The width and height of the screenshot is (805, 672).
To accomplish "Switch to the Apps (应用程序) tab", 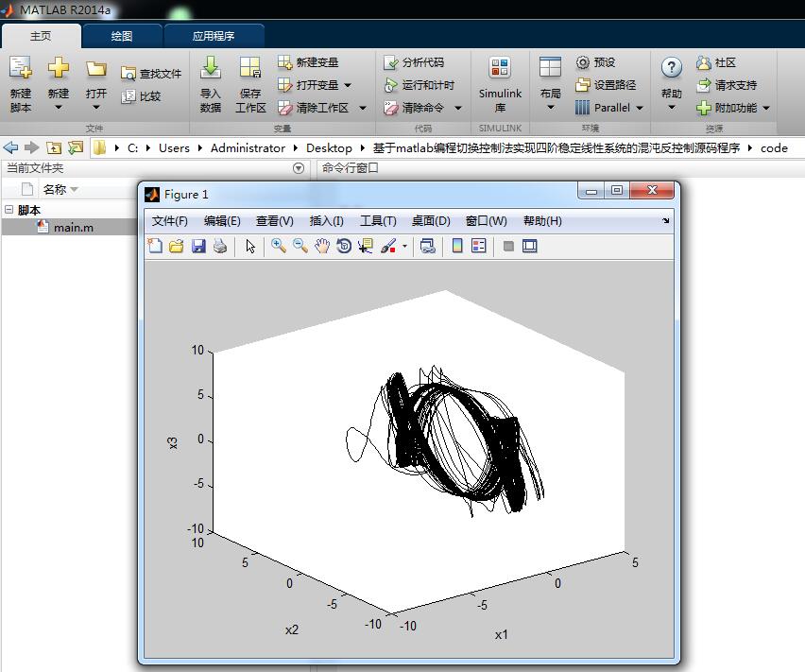I will [214, 36].
